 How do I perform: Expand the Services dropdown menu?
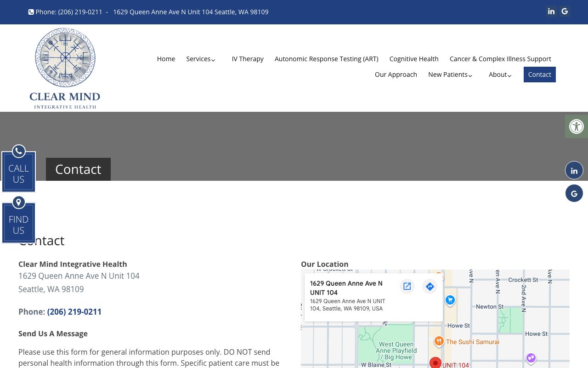tap(201, 59)
